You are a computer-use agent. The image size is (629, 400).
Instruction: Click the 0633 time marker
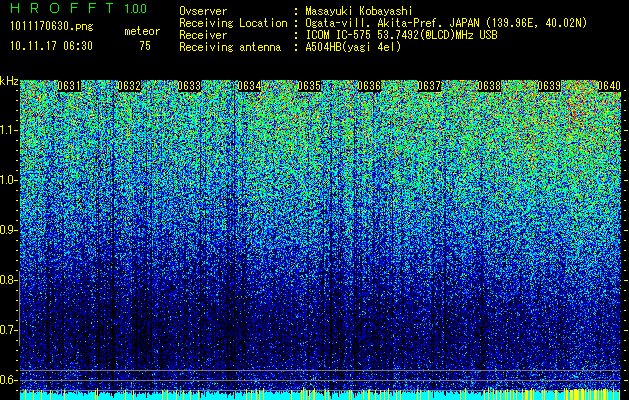pos(189,86)
